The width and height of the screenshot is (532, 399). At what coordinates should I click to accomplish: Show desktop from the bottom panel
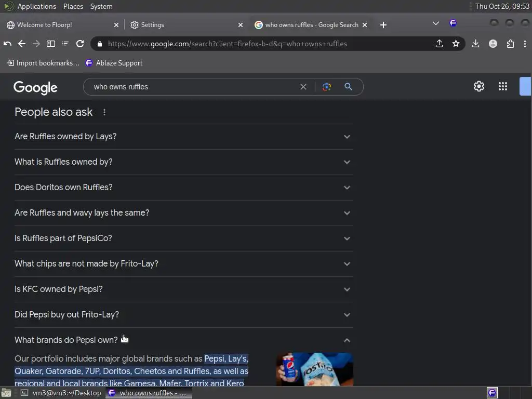point(6,393)
